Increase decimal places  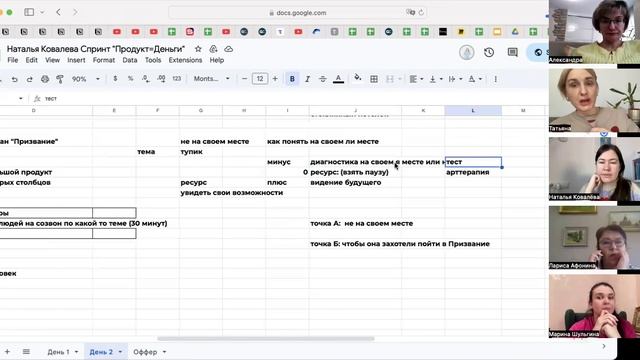tap(161, 79)
